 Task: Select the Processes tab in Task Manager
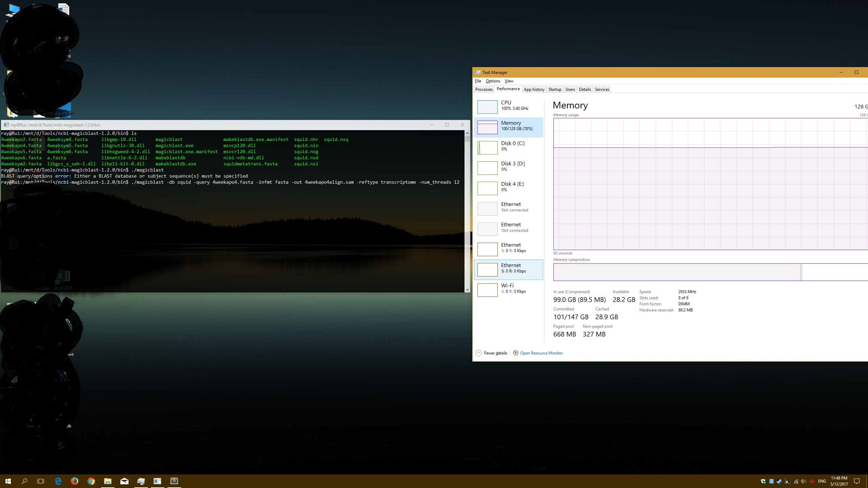tap(484, 89)
